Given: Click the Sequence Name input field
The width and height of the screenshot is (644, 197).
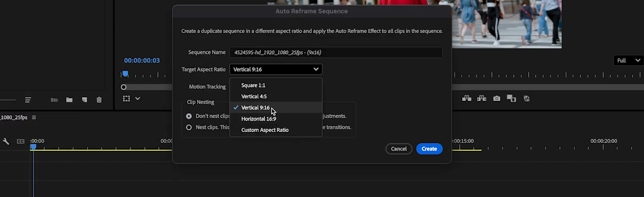Looking at the screenshot, I should (336, 52).
